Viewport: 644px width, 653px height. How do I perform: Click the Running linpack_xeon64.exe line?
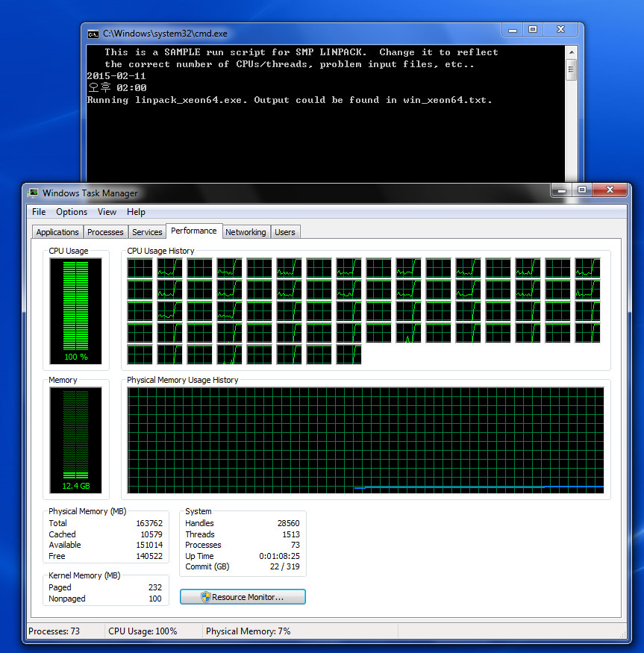point(290,100)
